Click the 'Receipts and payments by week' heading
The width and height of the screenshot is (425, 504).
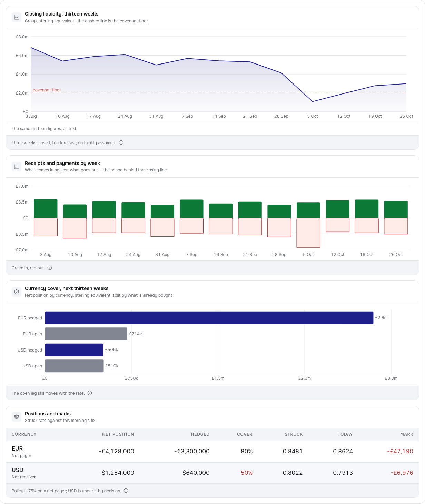point(62,163)
